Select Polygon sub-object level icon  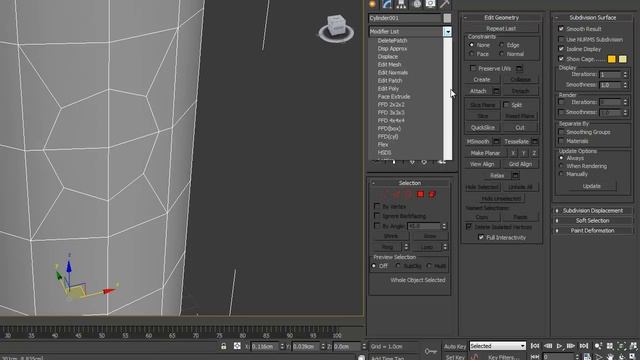(x=420, y=195)
